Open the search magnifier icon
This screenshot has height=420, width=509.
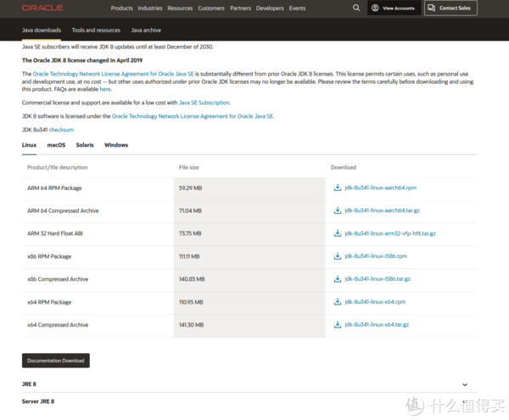356,8
